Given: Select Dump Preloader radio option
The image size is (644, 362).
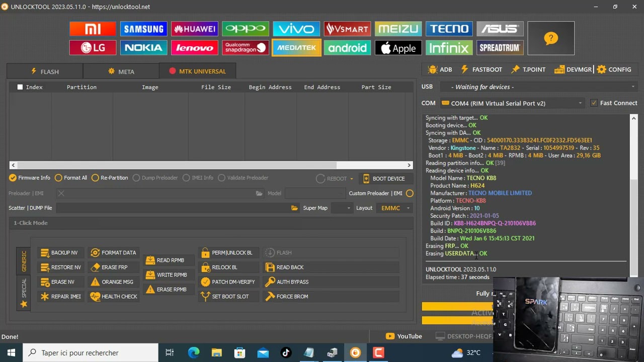Looking at the screenshot, I should coord(155,178).
